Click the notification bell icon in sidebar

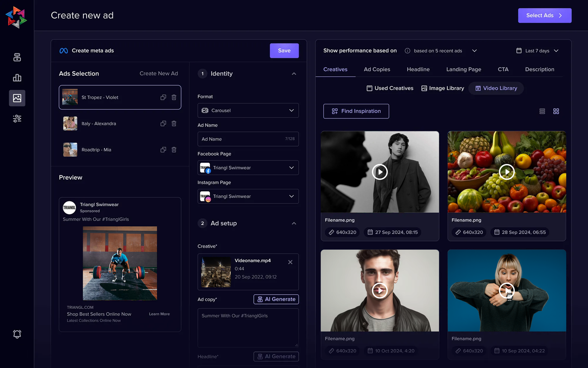17,334
